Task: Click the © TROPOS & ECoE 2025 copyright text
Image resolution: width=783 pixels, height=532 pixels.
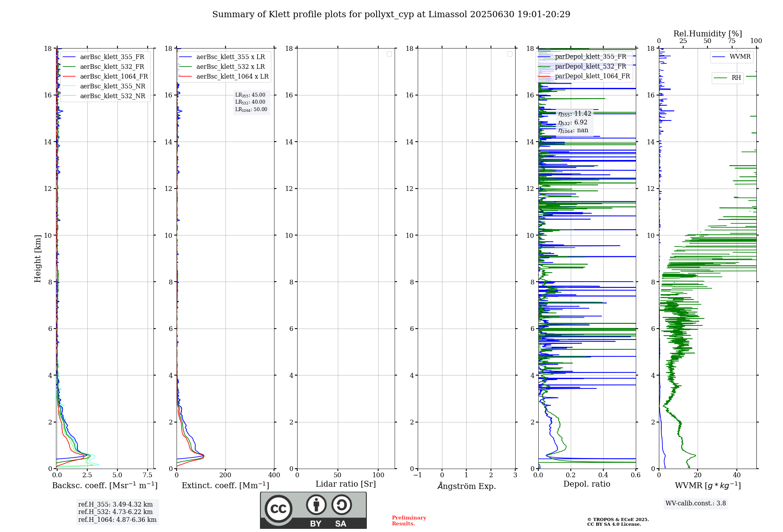Action: tap(618, 520)
